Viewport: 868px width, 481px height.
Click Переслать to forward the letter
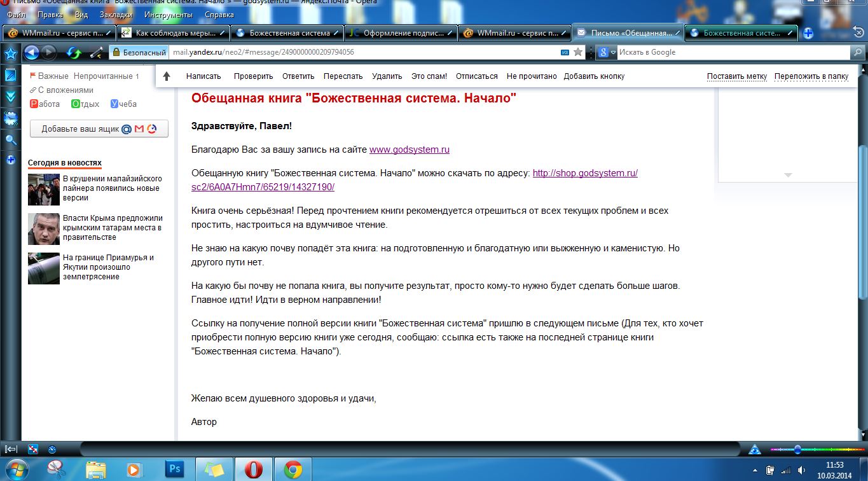(x=343, y=76)
